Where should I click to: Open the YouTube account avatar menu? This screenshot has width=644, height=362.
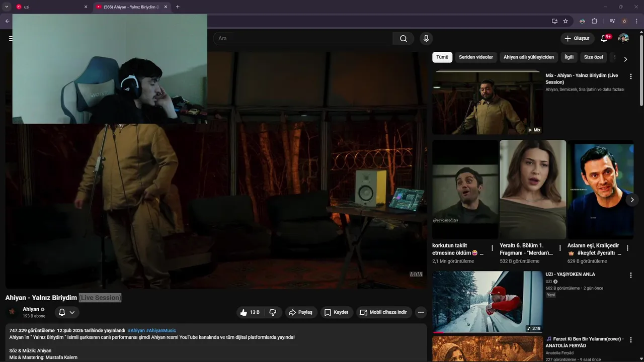[623, 39]
